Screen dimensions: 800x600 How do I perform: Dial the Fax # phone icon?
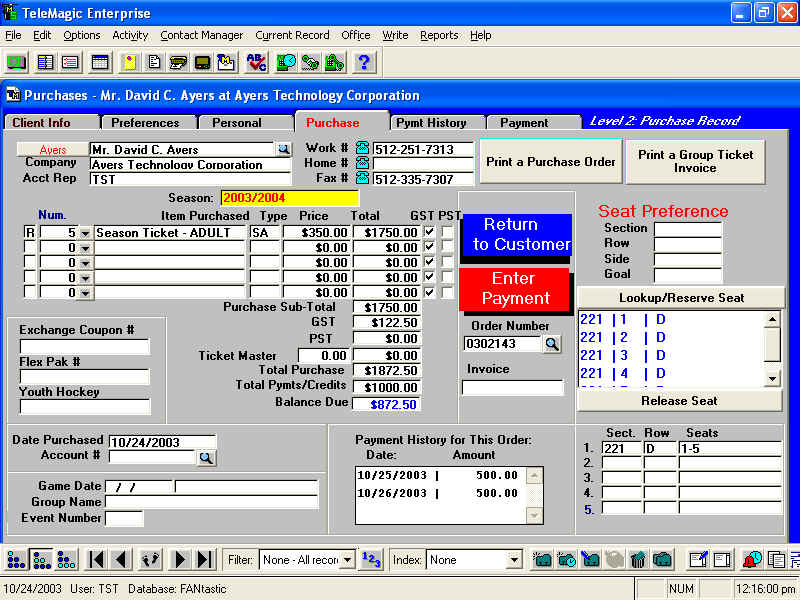[x=362, y=178]
